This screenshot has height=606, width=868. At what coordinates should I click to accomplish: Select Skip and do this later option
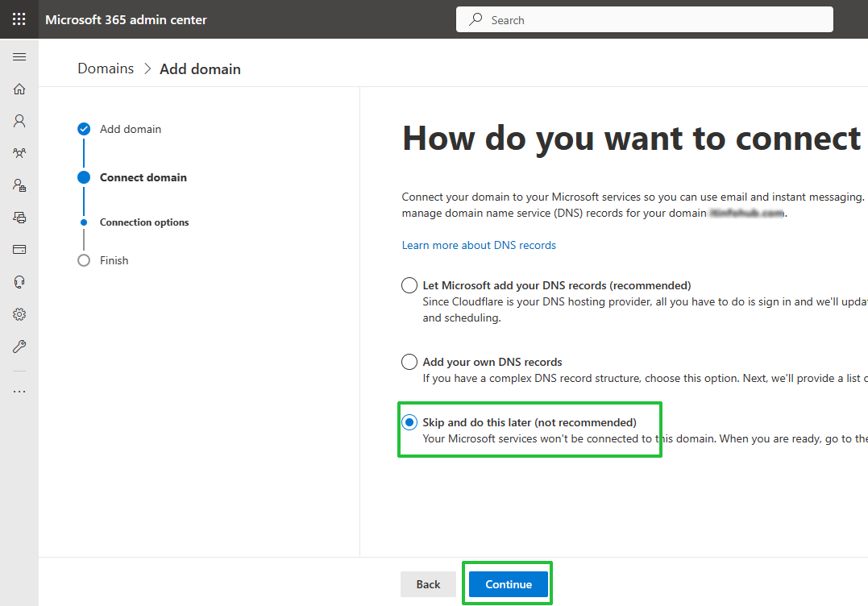click(x=409, y=423)
